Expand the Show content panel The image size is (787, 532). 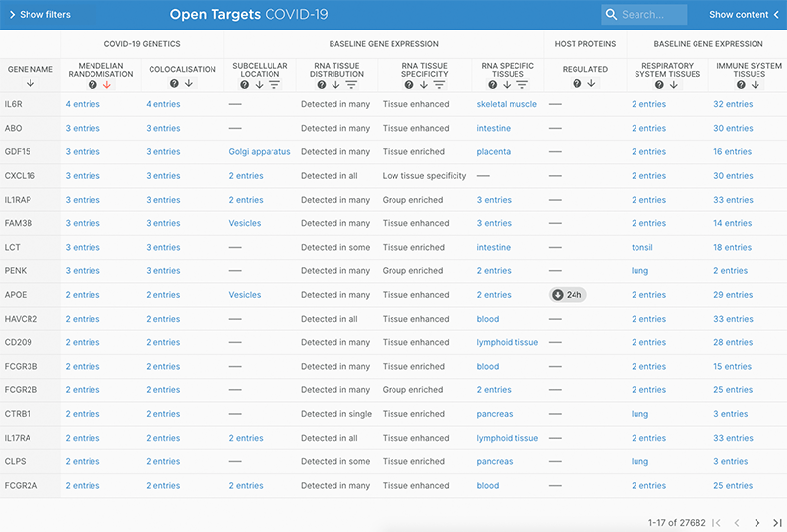745,14
